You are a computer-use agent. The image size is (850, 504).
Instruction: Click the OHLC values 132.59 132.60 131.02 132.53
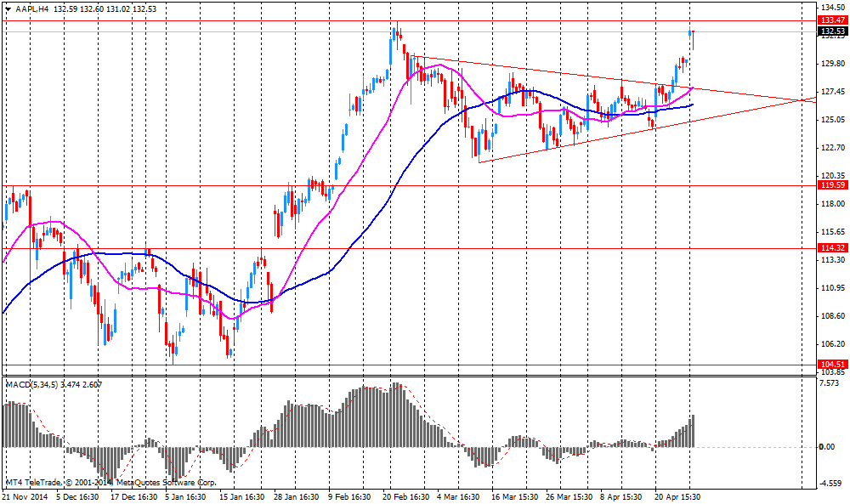tap(105, 8)
